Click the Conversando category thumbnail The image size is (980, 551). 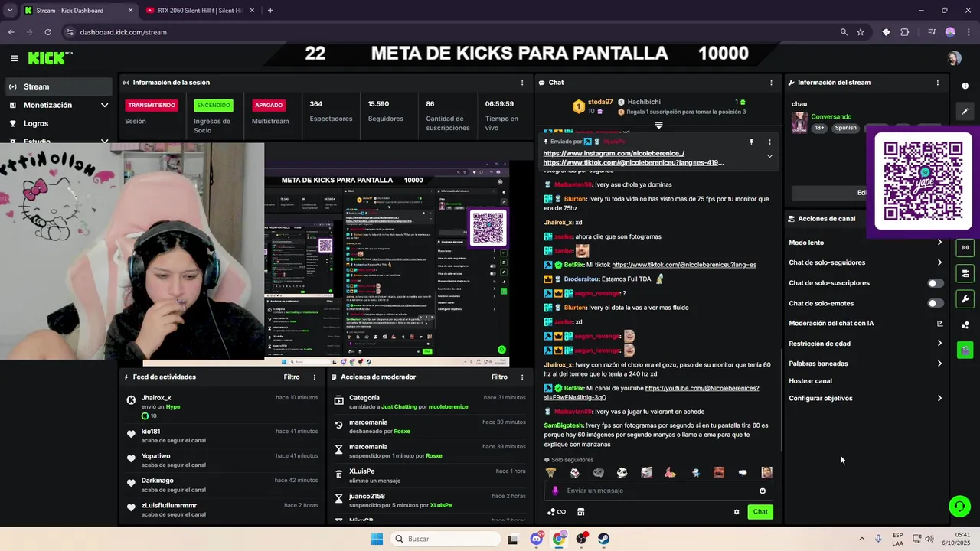pos(799,122)
